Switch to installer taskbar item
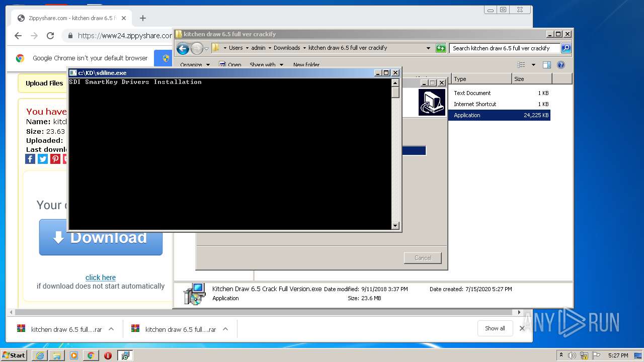This screenshot has width=644, height=362. click(x=125, y=355)
